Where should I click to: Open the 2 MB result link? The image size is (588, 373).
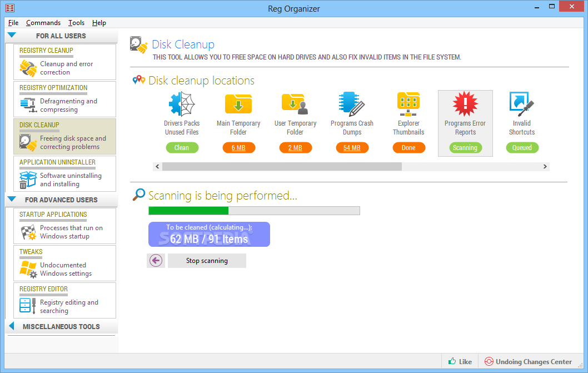click(295, 147)
